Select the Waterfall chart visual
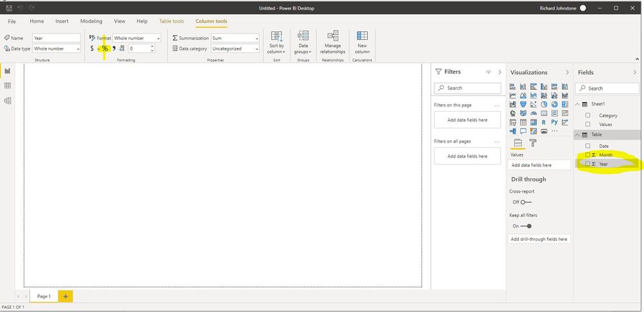This screenshot has width=644, height=312. click(512, 105)
